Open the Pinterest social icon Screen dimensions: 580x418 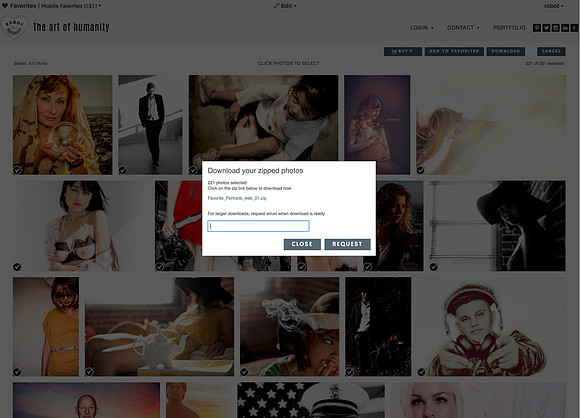[537, 28]
